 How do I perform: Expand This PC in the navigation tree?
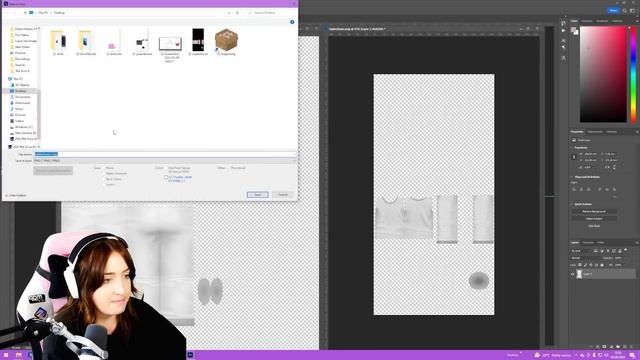[6, 79]
